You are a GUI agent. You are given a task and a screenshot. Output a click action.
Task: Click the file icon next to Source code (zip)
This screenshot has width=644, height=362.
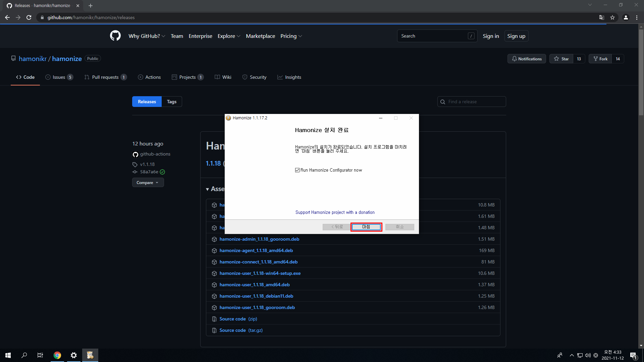(214, 319)
